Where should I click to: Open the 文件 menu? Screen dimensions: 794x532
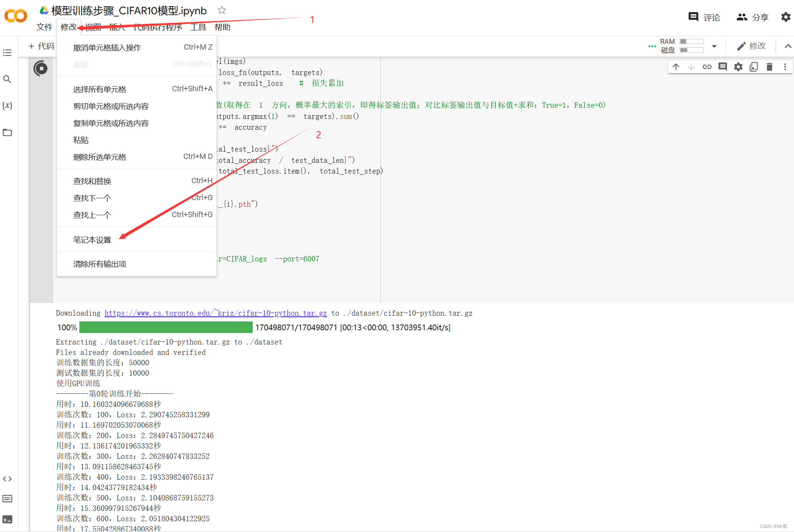[x=44, y=27]
